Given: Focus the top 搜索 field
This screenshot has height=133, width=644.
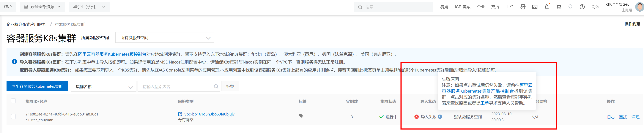Looking at the screenshot, I should pos(393,7).
